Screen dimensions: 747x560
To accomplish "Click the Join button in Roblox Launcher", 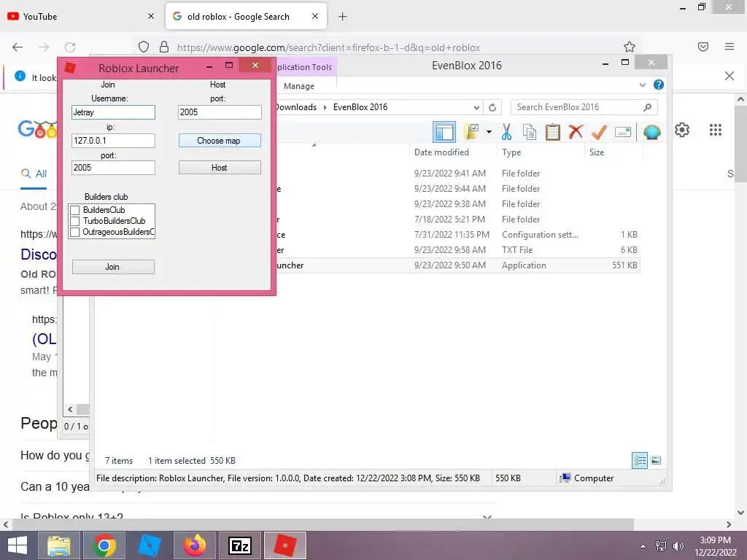I will click(x=113, y=267).
